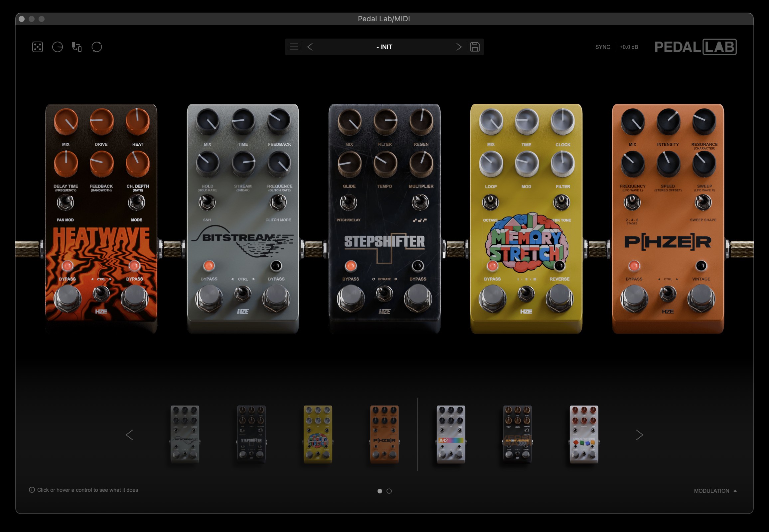769x532 pixels.
Task: Toggle Memory Stretch OCTAVE switch
Action: (x=491, y=202)
